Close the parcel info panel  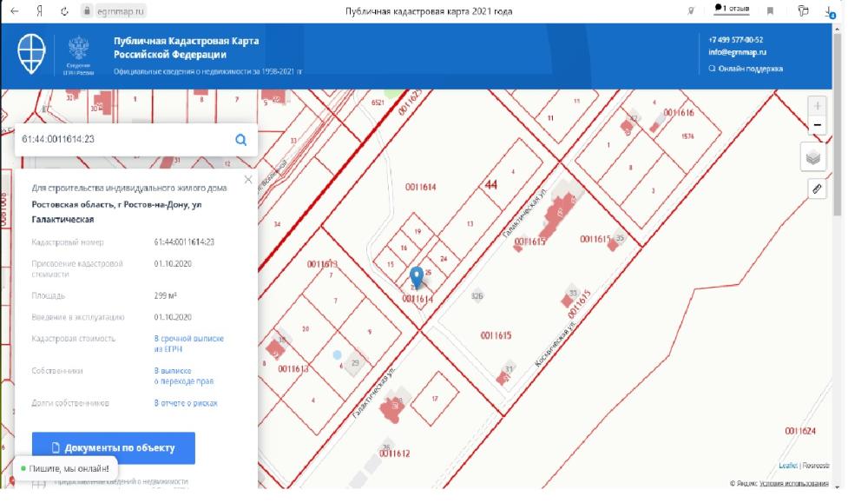point(248,180)
